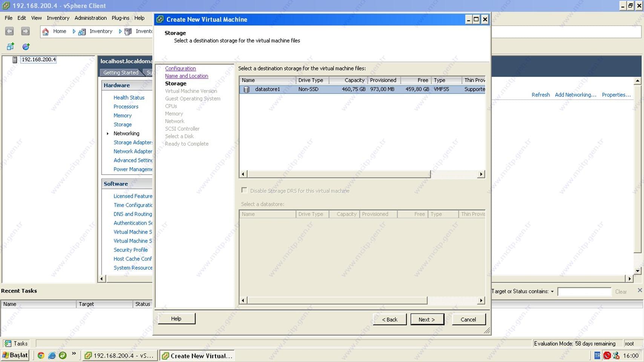Cancel the Create New Virtual Machine wizard
644x362 pixels.
(x=468, y=319)
